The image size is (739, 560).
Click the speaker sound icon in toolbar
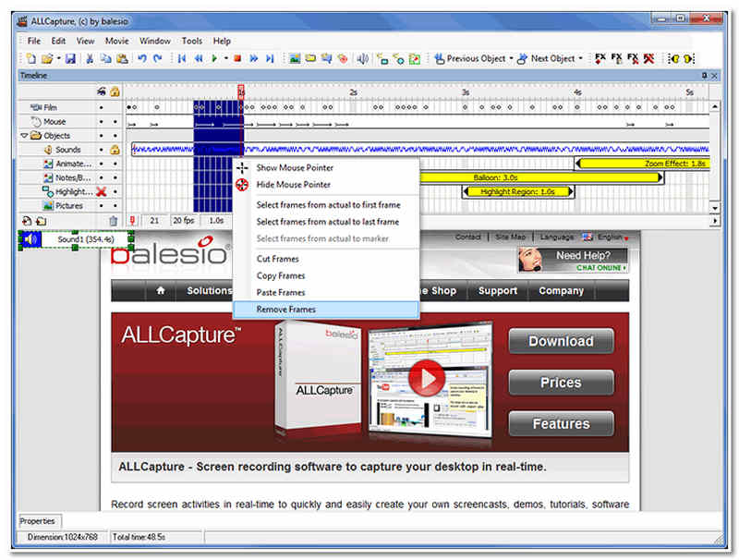[x=362, y=58]
